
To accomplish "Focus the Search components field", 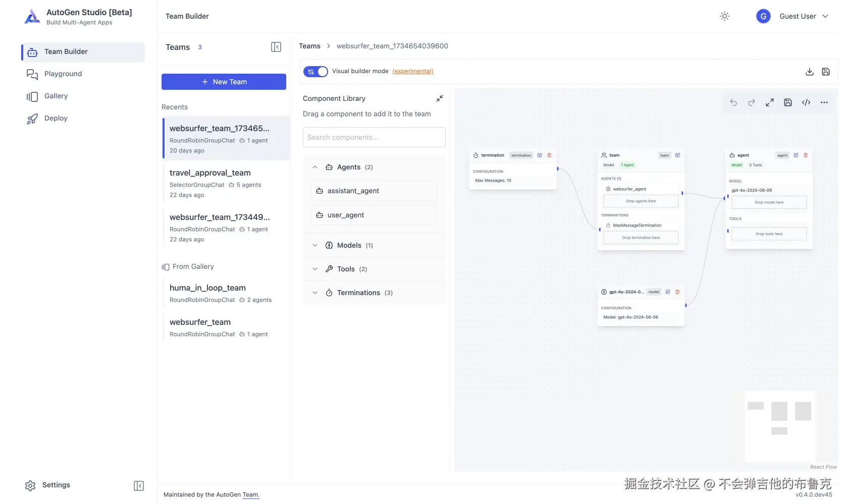I will click(374, 137).
